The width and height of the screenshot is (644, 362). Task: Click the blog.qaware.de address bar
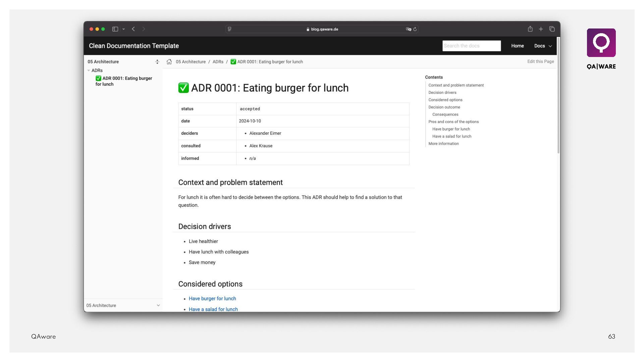point(322,29)
